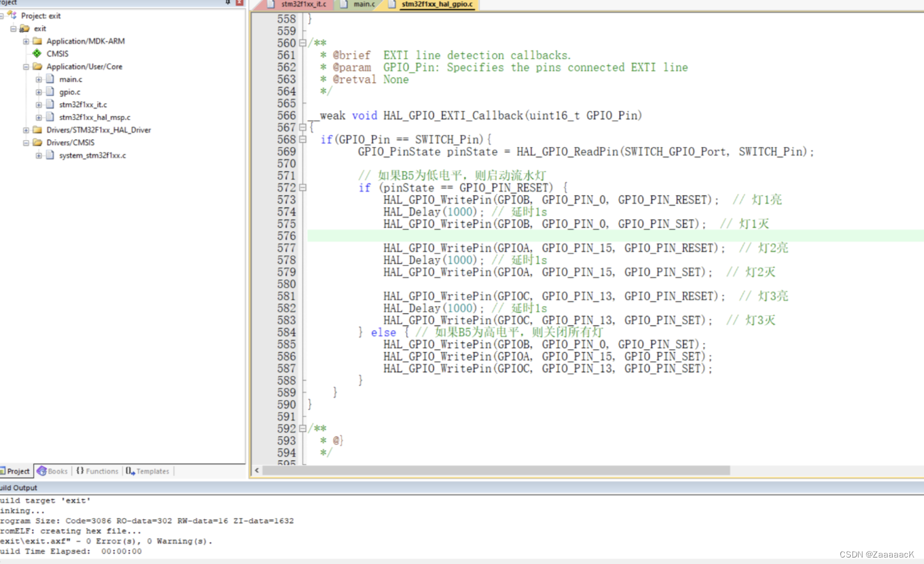This screenshot has height=564, width=924.
Task: Click the green CMSIS component icon
Action: (38, 54)
